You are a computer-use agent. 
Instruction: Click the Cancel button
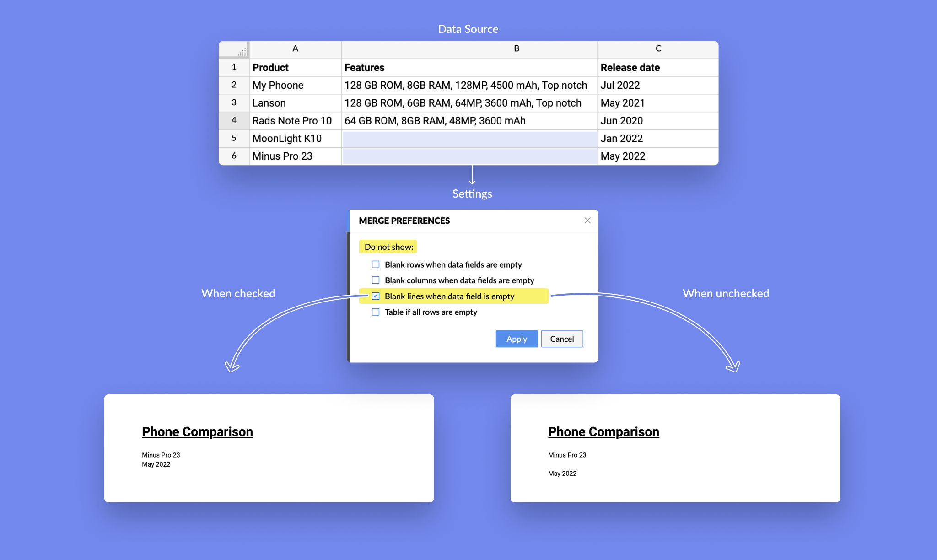pos(562,339)
